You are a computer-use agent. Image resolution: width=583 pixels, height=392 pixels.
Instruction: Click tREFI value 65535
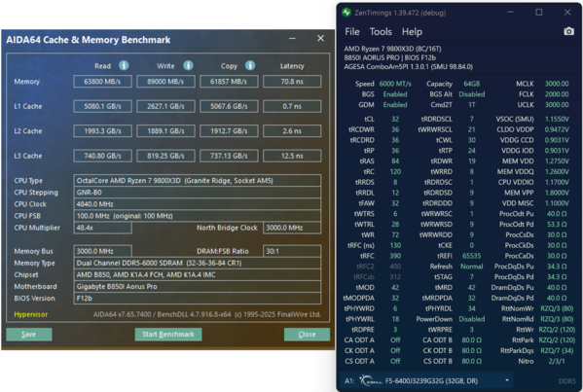[472, 256]
